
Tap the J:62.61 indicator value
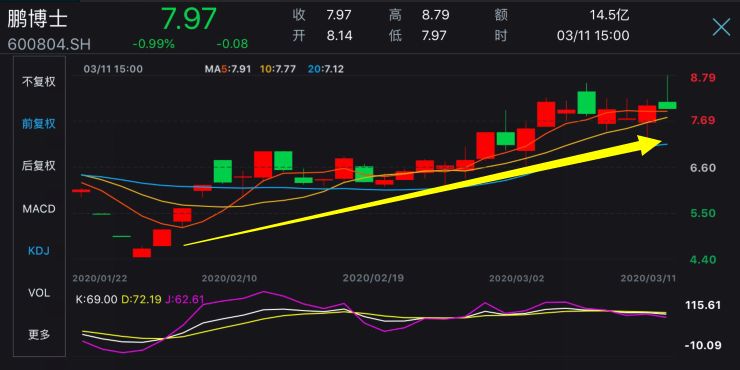[185, 299]
